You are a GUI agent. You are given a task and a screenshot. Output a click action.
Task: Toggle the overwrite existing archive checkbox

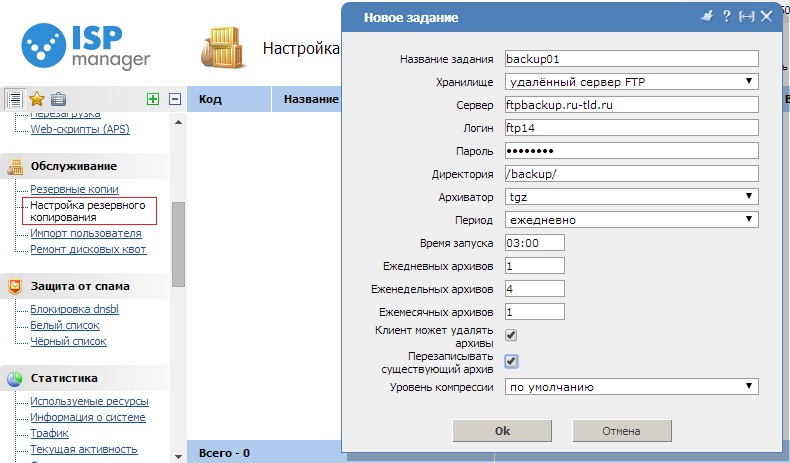(511, 361)
